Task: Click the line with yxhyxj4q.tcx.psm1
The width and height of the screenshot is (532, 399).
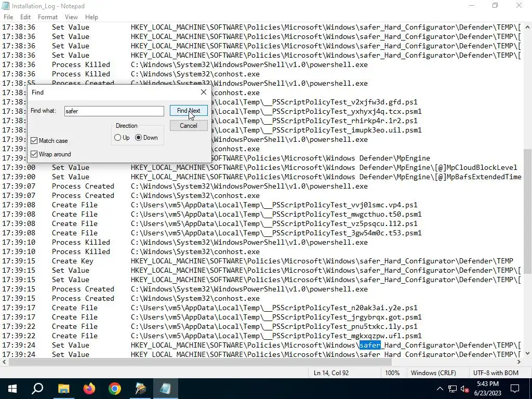Action: (x=317, y=111)
